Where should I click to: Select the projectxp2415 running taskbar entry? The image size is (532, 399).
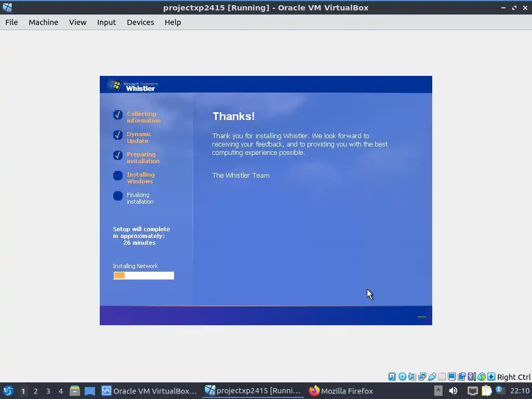[x=253, y=391]
